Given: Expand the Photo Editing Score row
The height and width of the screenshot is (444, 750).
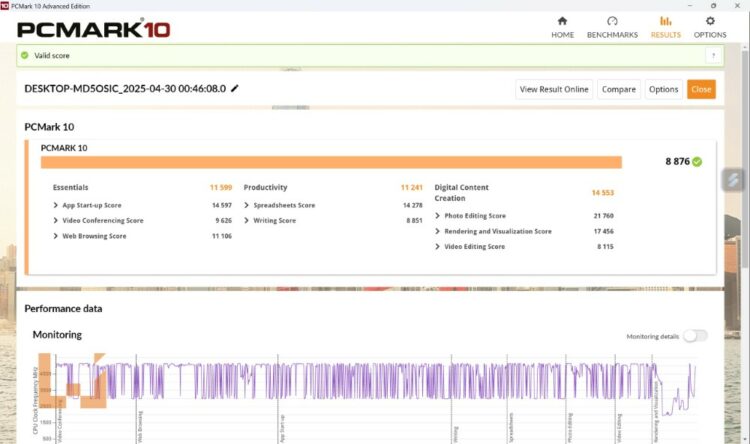Looking at the screenshot, I should point(437,216).
